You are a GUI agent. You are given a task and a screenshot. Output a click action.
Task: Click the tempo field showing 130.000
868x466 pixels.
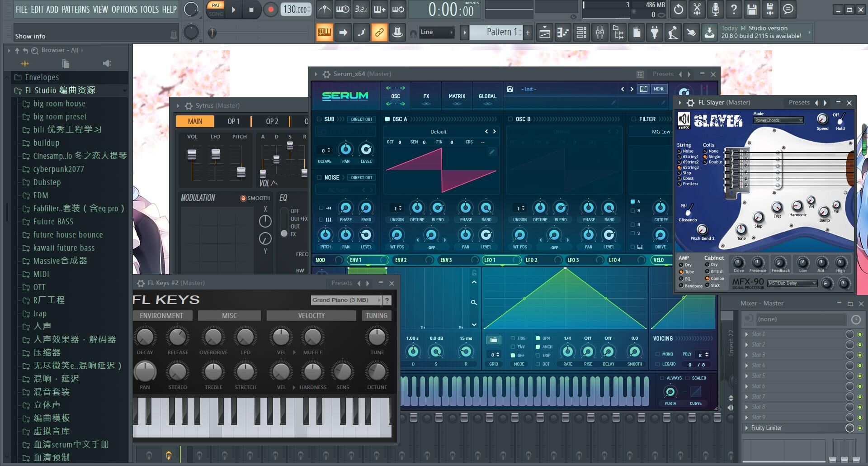coord(296,9)
